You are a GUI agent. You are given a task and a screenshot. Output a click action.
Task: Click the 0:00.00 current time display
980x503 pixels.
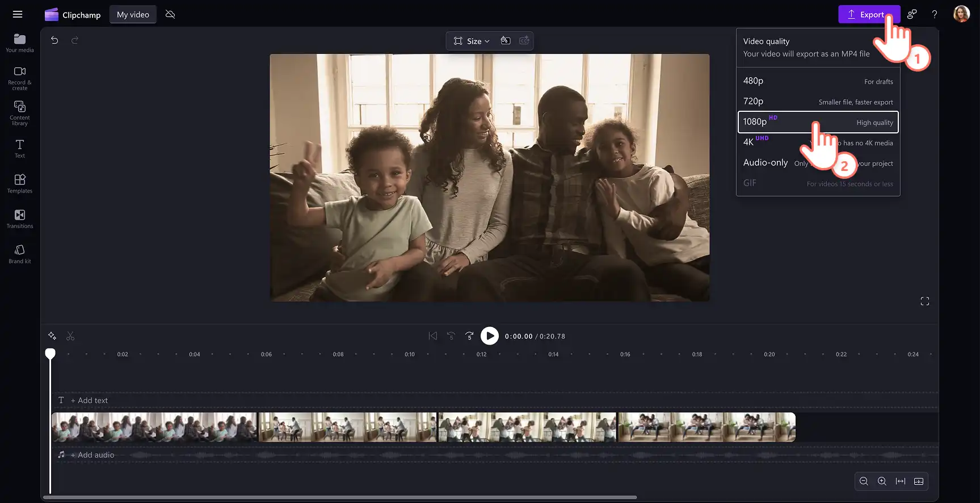pos(519,336)
